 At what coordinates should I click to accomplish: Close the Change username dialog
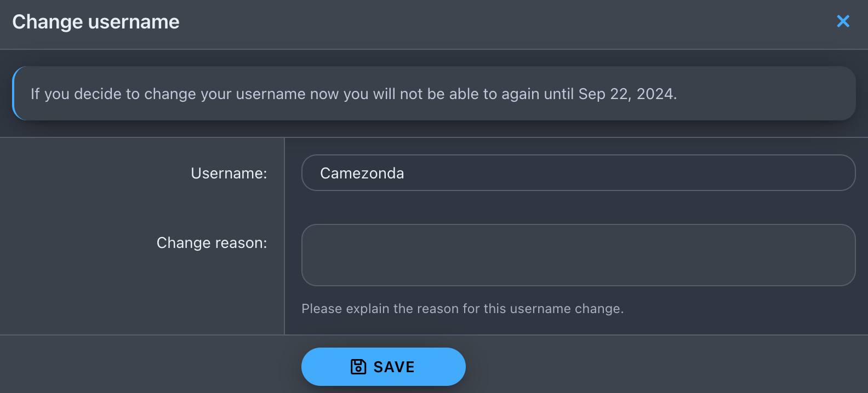(843, 21)
